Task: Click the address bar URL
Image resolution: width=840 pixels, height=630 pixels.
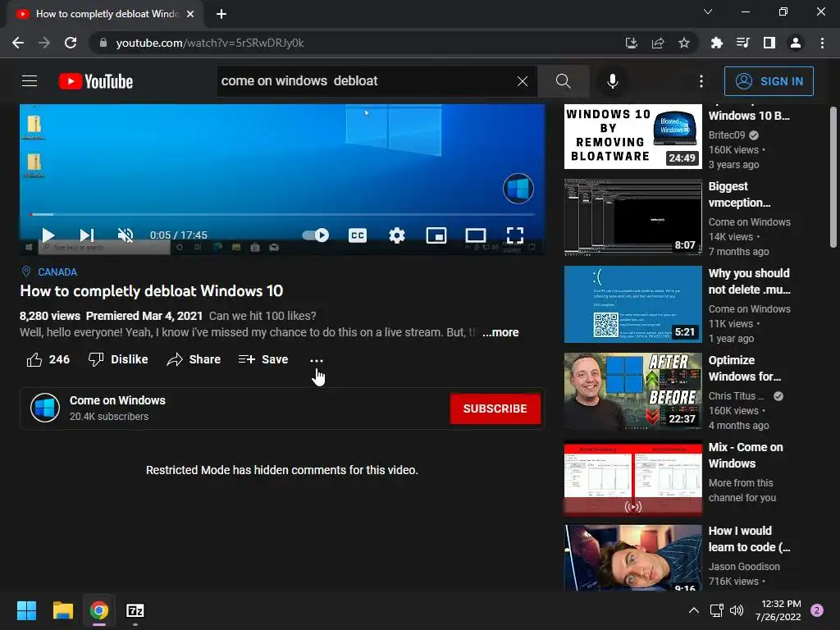Action: (x=209, y=43)
